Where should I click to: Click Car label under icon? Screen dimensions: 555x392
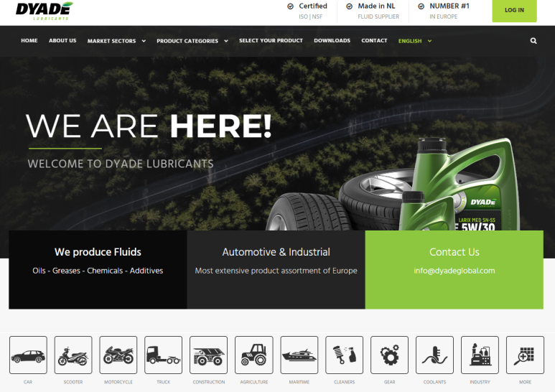28,382
